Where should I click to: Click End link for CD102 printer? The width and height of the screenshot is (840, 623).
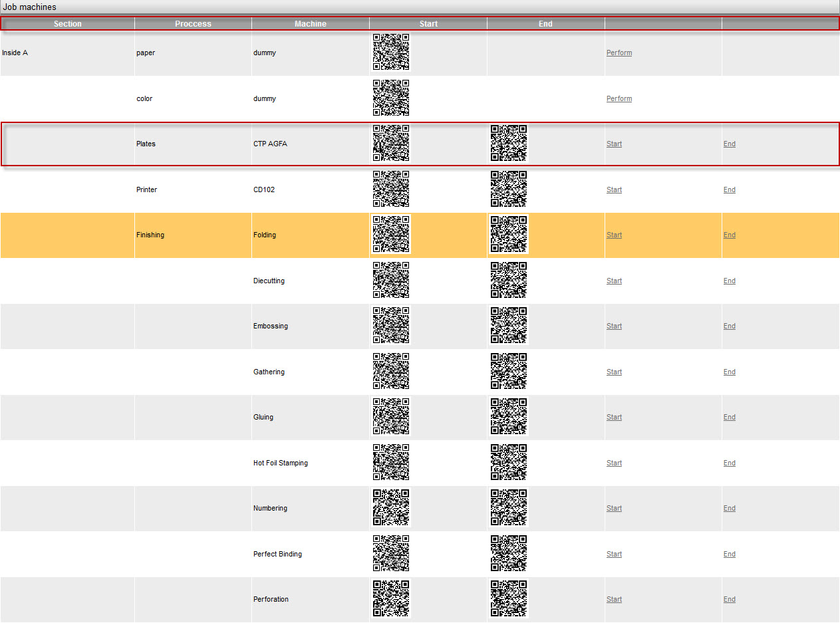coord(730,189)
